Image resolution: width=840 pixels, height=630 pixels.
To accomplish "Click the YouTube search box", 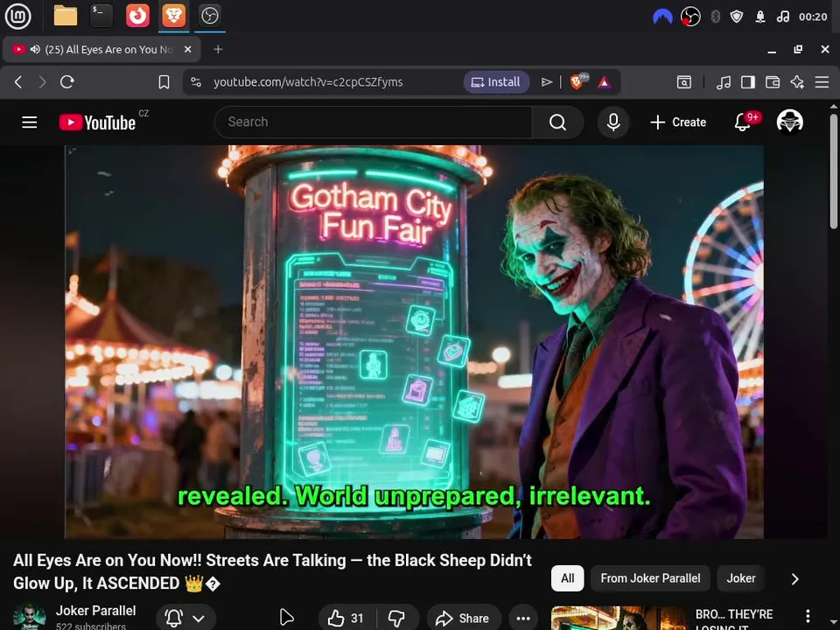I will 374,122.
